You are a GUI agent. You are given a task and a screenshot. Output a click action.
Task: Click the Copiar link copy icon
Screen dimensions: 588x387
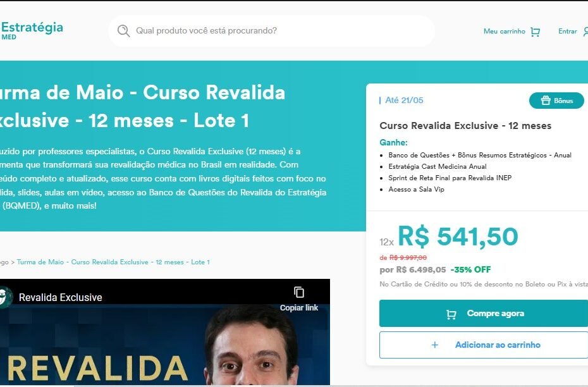click(x=299, y=292)
